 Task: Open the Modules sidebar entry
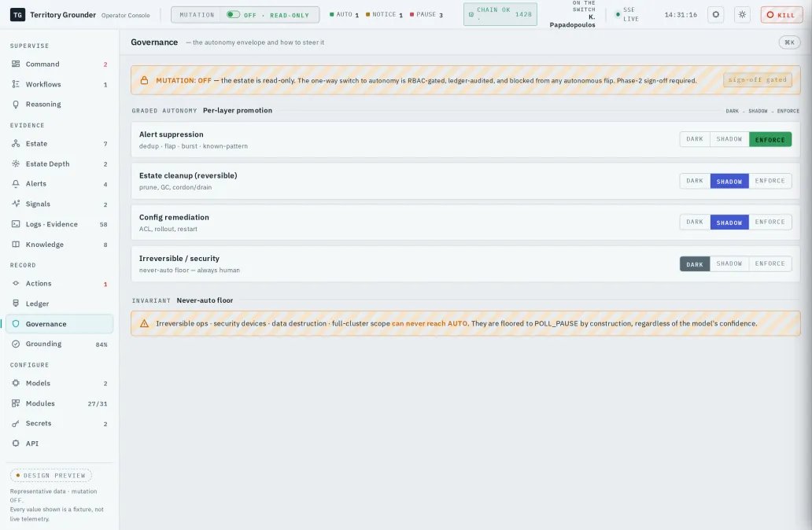tap(60, 403)
